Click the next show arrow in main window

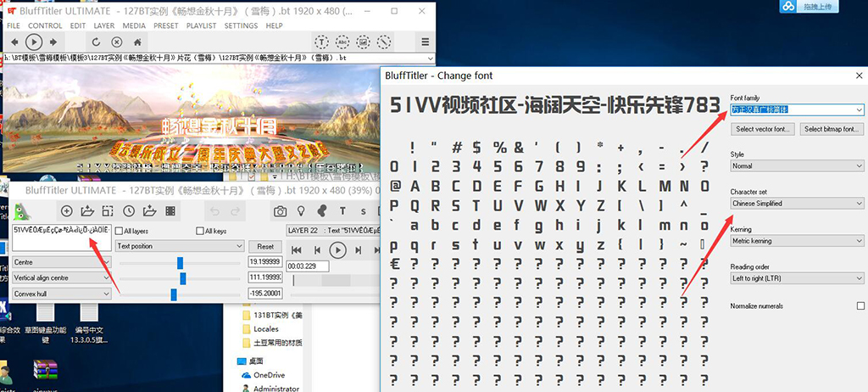pyautogui.click(x=53, y=42)
